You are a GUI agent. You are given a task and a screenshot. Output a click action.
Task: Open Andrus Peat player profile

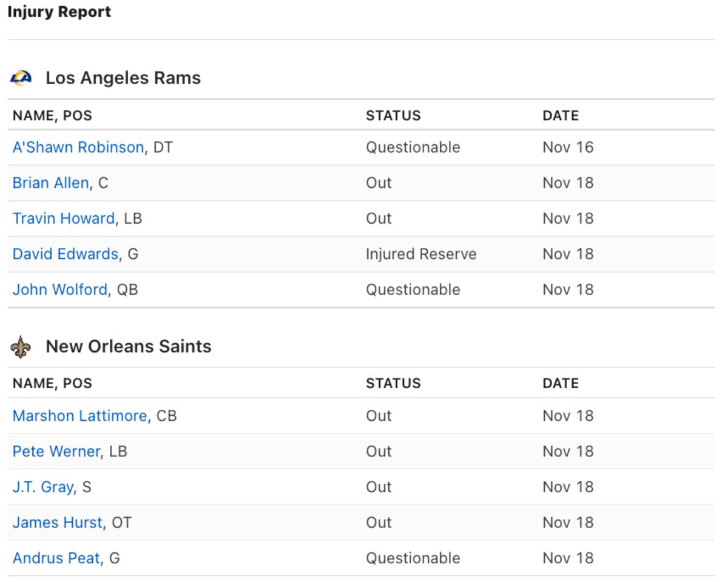56,558
